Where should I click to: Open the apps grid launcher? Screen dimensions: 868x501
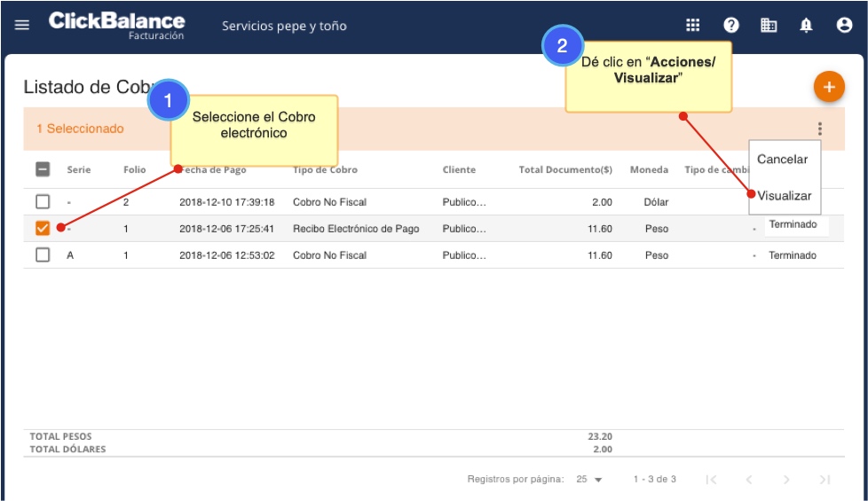[x=693, y=25]
